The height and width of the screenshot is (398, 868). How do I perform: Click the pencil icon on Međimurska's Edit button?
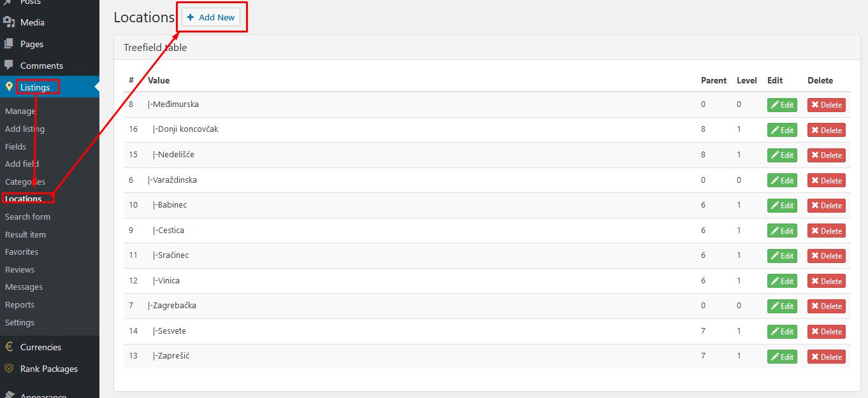tap(775, 105)
